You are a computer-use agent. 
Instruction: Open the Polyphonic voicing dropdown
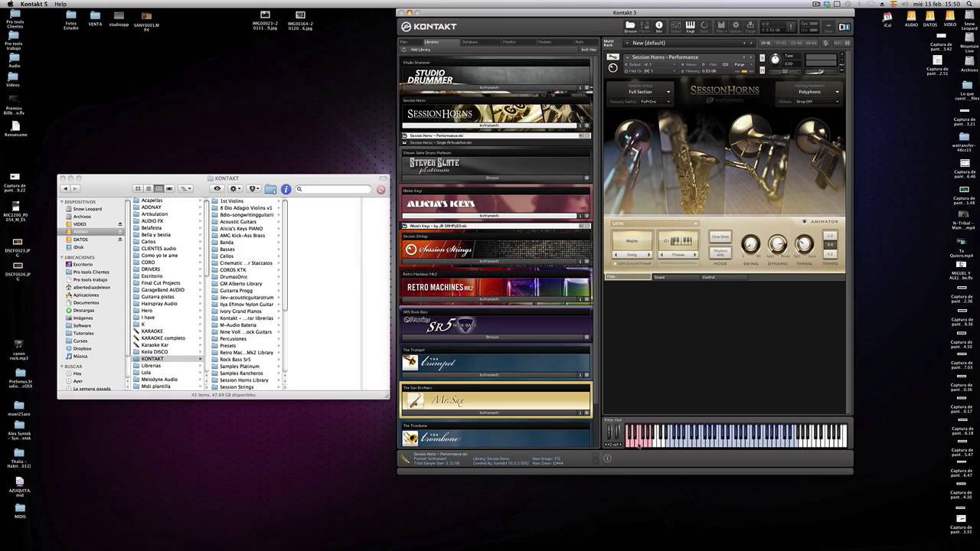(809, 92)
